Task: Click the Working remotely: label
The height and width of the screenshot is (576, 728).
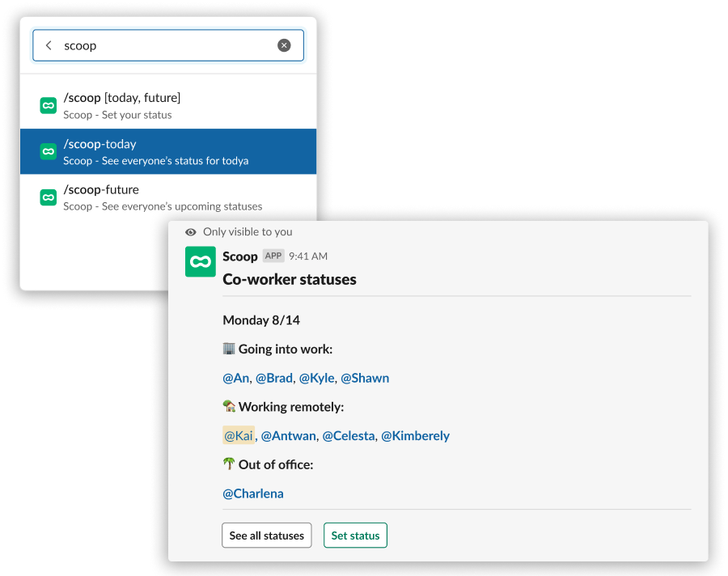Action: coord(291,407)
